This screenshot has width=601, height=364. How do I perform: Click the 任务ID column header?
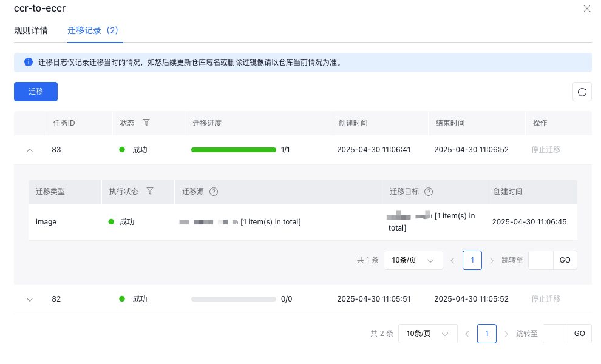pyautogui.click(x=64, y=123)
